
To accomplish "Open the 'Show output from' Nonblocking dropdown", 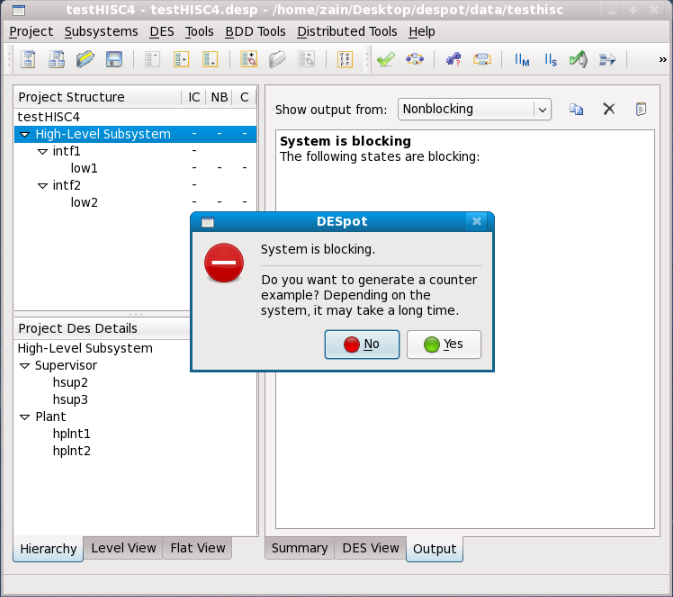I will [x=474, y=109].
